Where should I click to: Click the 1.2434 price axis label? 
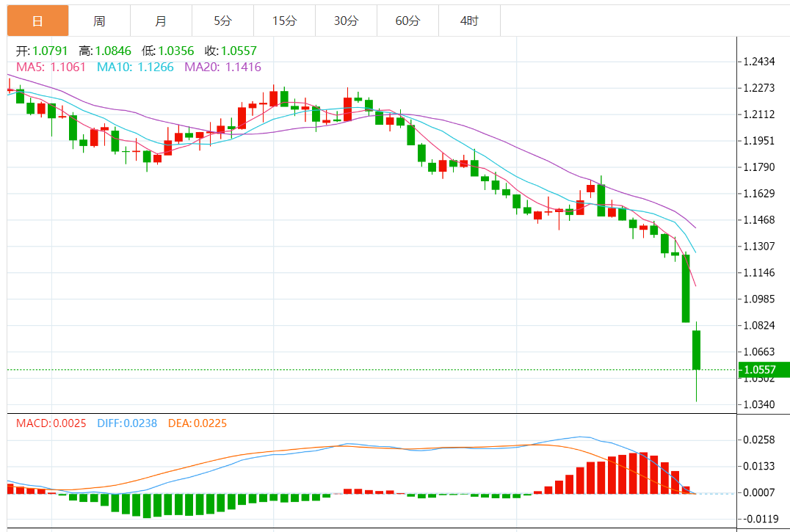[758, 62]
